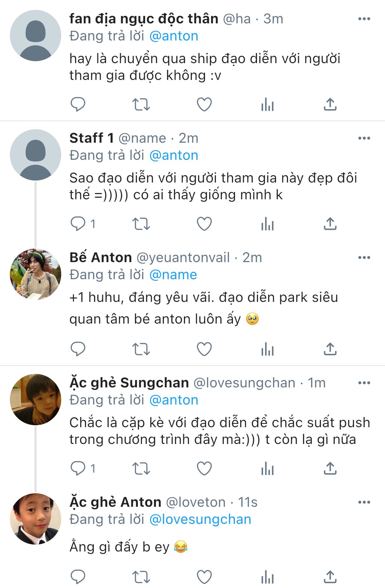Retweet Staff 1's tweet
Viewport: 385px width, 588px height.
pyautogui.click(x=141, y=224)
